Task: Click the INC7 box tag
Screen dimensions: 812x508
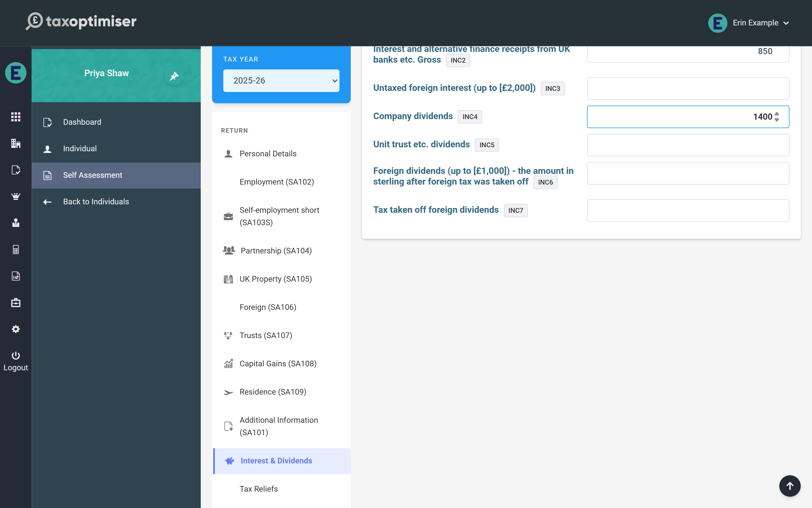Action: coord(516,211)
